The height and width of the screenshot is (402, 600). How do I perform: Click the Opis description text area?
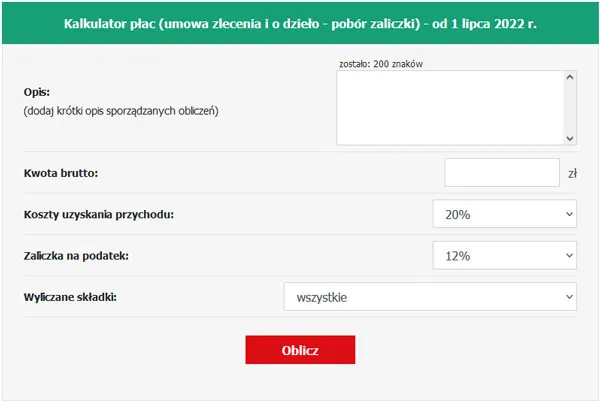tap(450, 108)
